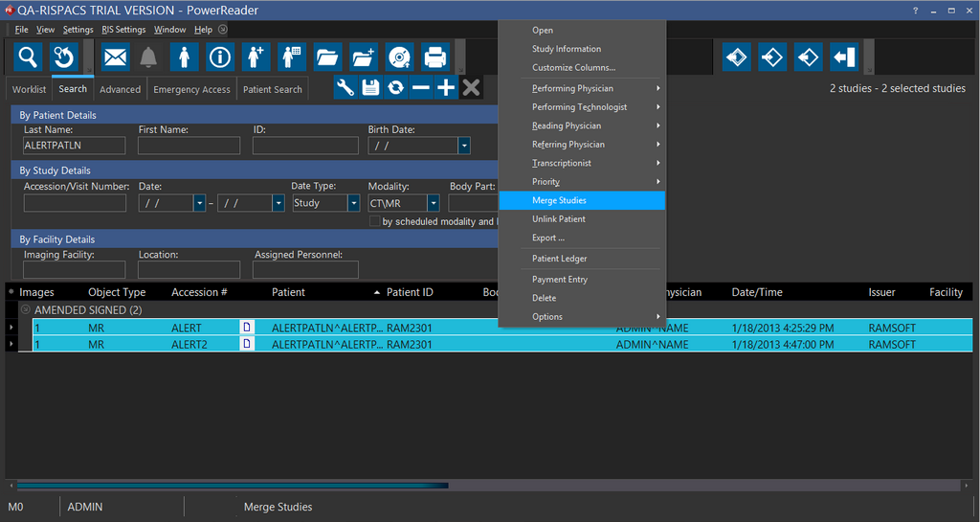Open the Birth Date picker dropdown

click(x=464, y=146)
